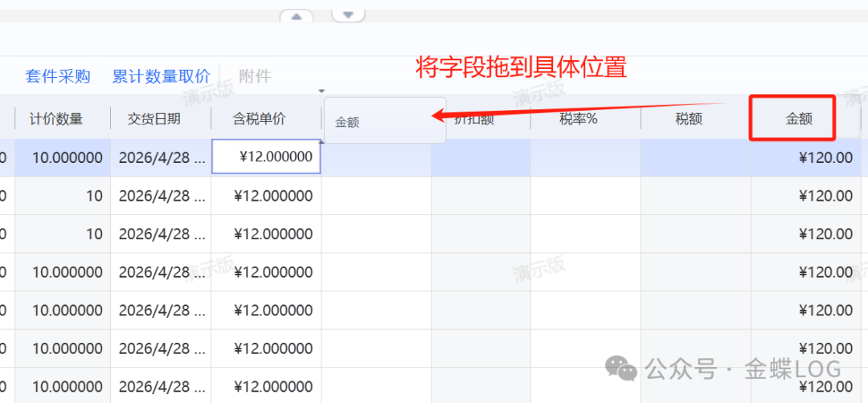
Task: Open the 套件采购 link
Action: 58,76
